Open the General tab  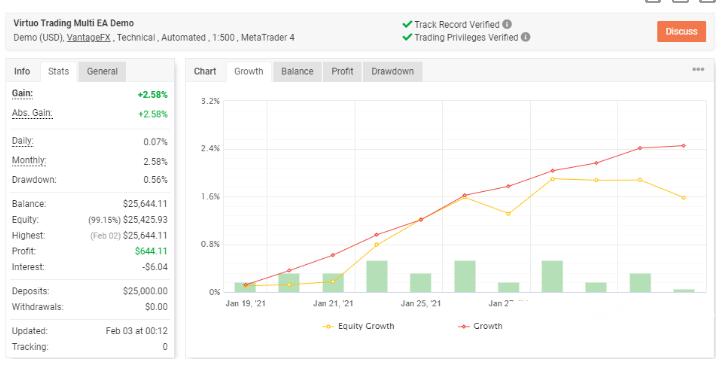[x=102, y=71]
